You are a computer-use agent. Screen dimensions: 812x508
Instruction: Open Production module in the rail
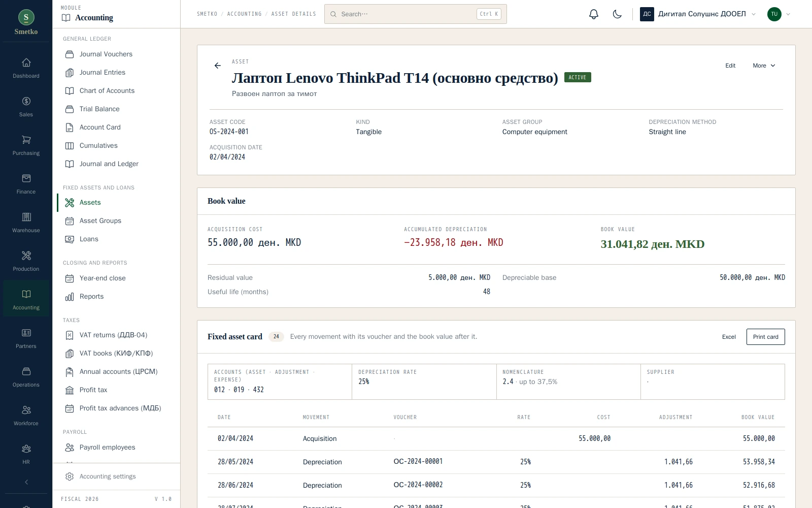[26, 262]
